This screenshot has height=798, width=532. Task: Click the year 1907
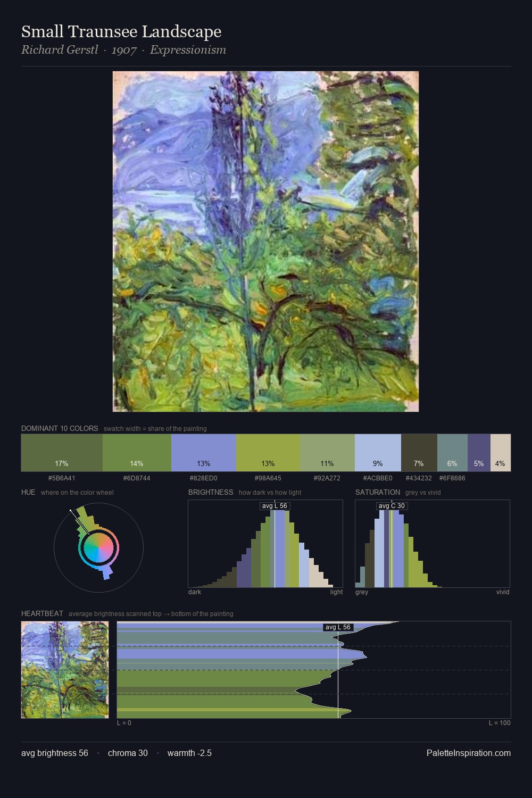(x=124, y=50)
